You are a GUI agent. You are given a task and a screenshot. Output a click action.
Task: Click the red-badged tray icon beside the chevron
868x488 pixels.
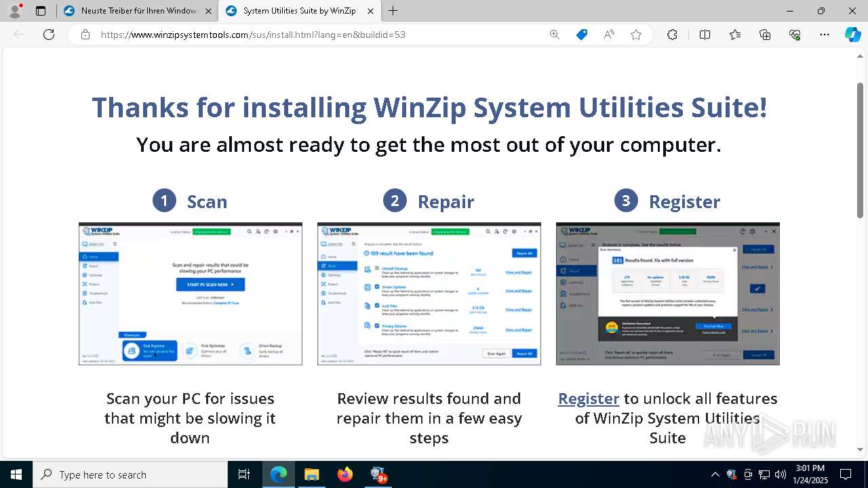coord(731,474)
